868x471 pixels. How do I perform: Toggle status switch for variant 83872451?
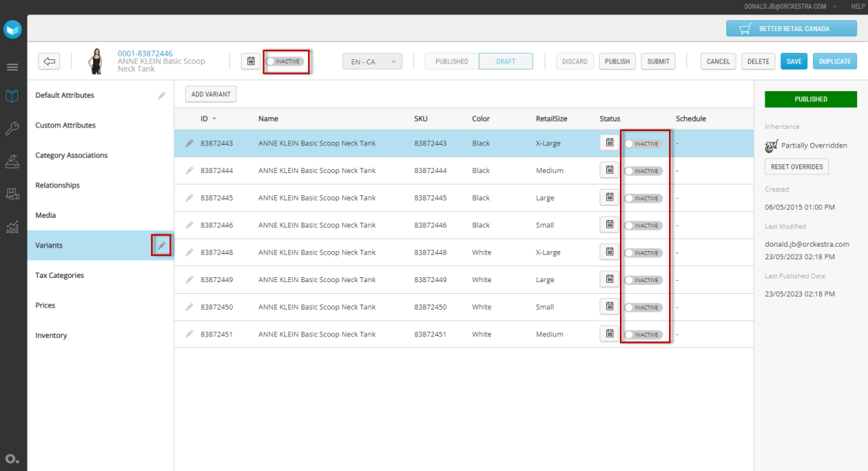pos(643,334)
